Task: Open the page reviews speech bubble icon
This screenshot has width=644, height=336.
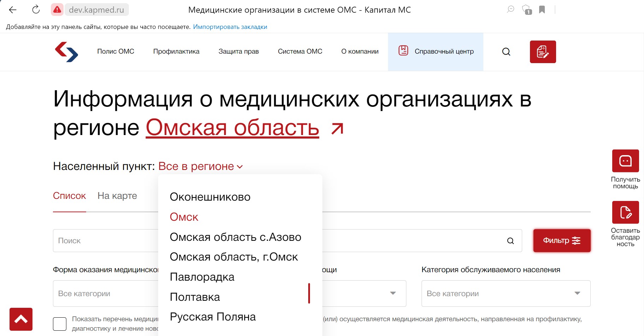Action: click(510, 10)
